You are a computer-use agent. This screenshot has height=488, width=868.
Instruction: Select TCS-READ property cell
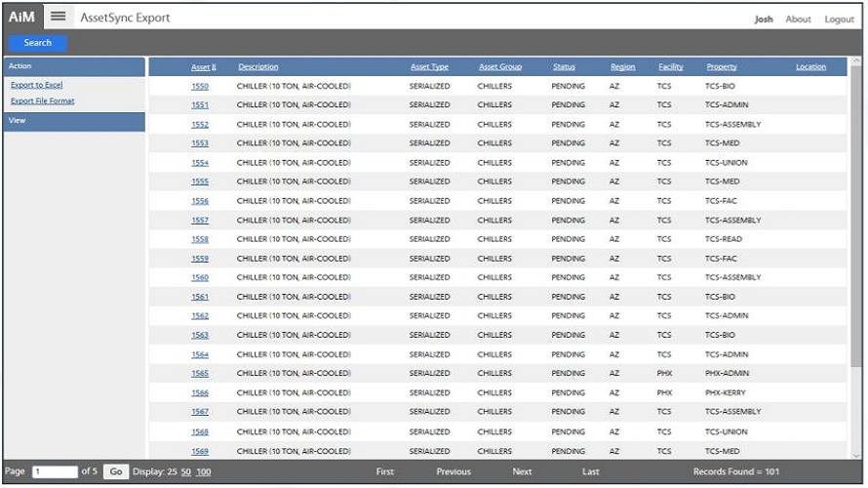[x=724, y=239]
